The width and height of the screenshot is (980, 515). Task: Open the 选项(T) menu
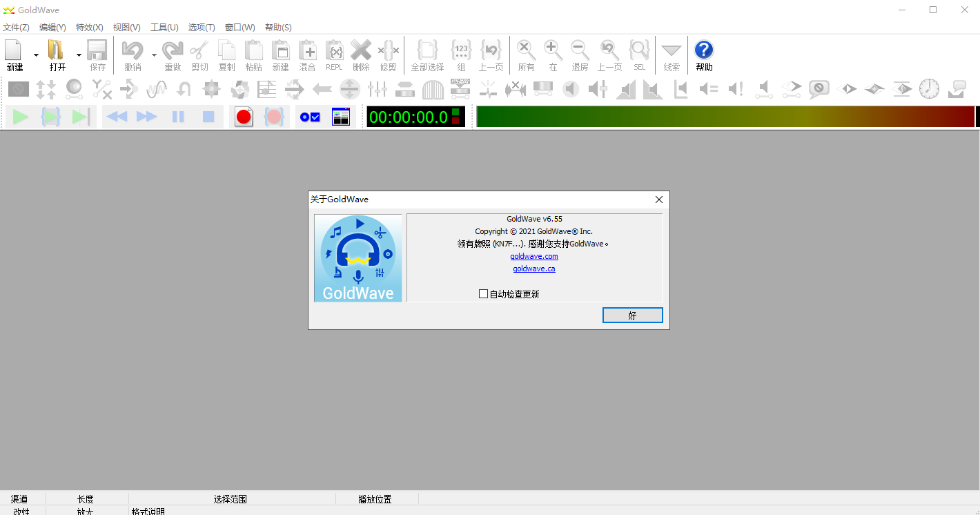click(202, 28)
